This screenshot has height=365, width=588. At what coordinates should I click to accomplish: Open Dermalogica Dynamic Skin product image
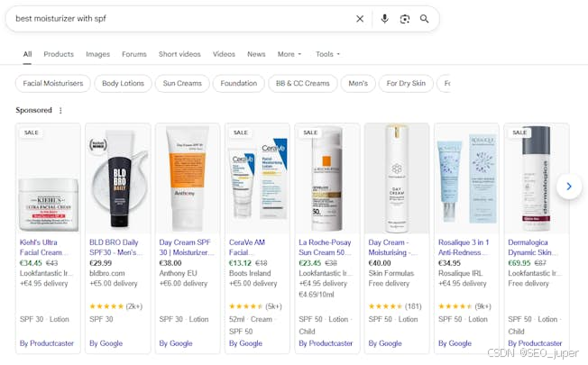click(x=537, y=178)
